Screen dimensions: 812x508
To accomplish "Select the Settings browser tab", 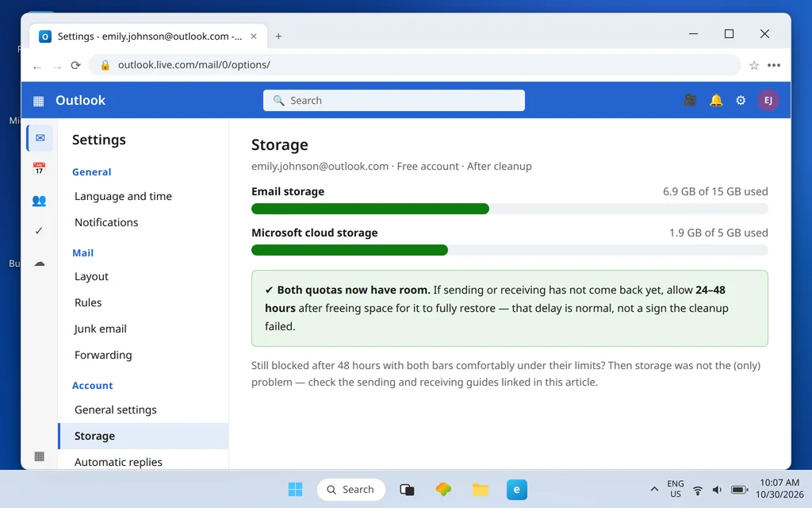I will point(148,37).
